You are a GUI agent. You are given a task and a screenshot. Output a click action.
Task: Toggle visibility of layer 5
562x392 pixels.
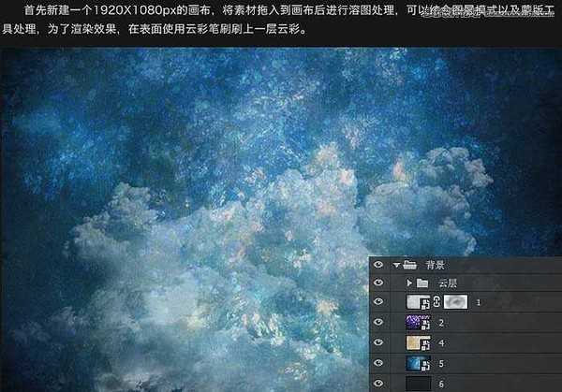click(x=378, y=364)
